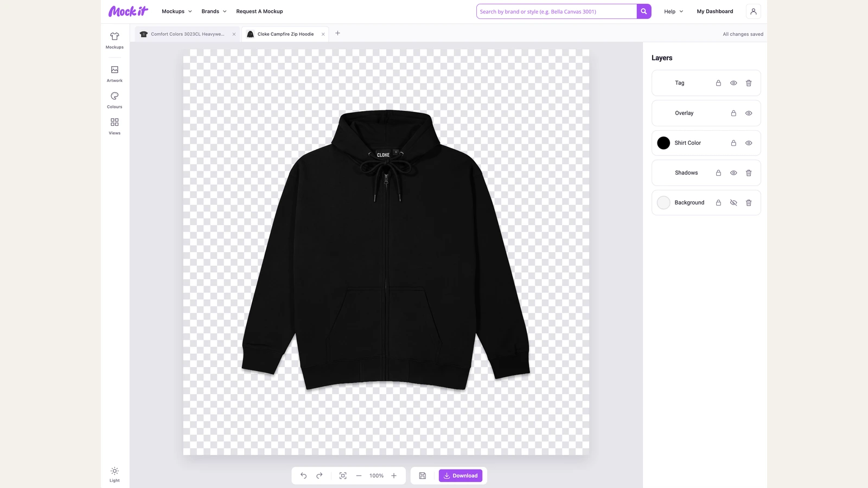Open the black Shirt Color swatch
Image resolution: width=868 pixels, height=488 pixels.
tap(663, 143)
